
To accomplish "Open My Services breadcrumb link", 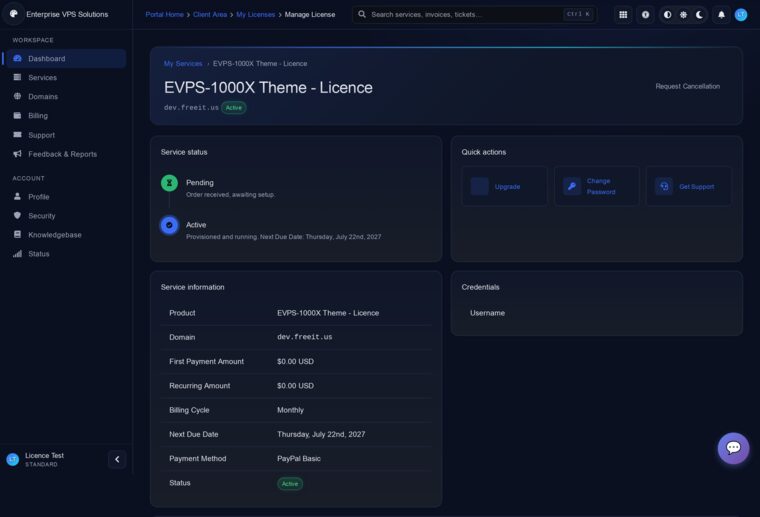I will pos(183,63).
